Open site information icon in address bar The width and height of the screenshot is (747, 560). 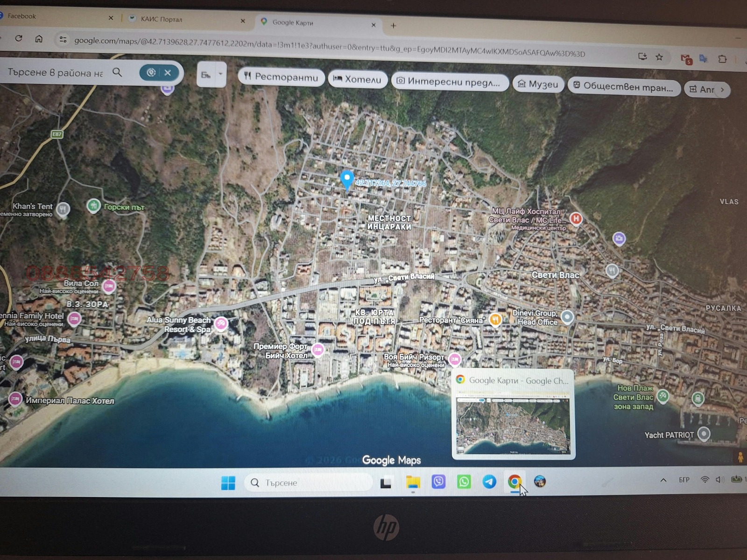(63, 40)
